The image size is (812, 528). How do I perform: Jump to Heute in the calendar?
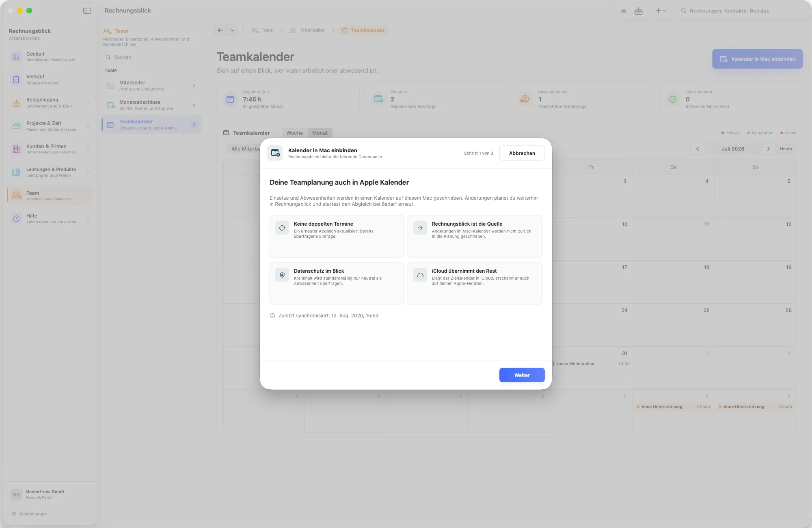786,149
